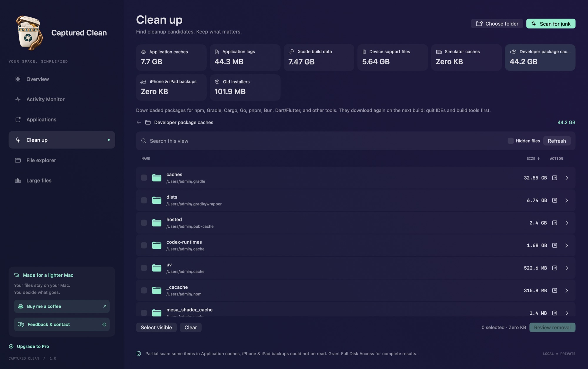
Task: Expand the dists row chevron
Action: coord(567,201)
